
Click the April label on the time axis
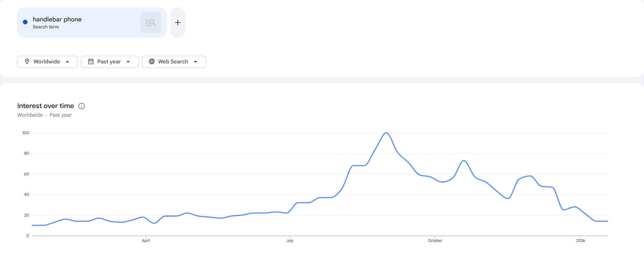(x=146, y=240)
